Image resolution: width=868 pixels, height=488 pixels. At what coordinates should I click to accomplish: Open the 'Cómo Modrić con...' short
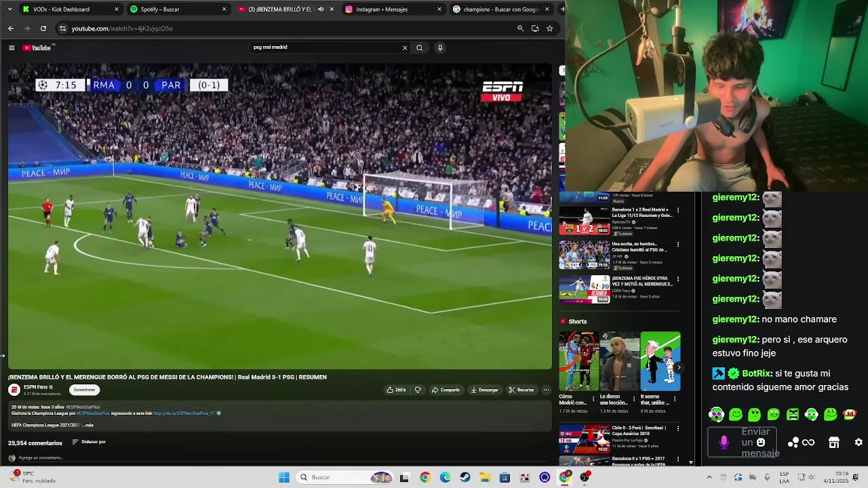(x=578, y=361)
